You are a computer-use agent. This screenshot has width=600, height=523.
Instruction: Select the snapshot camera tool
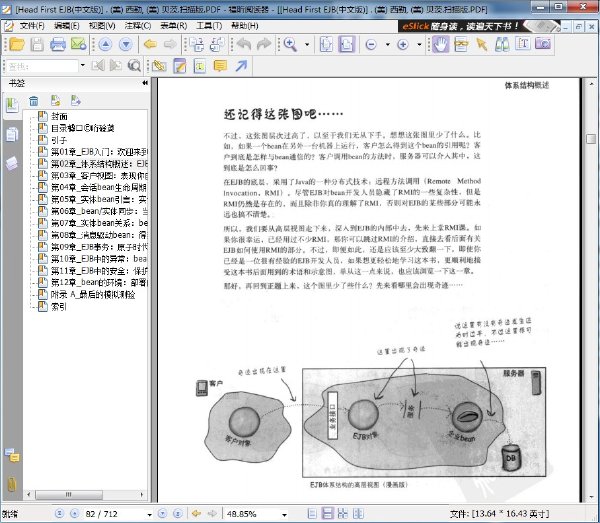pyautogui.click(x=543, y=44)
